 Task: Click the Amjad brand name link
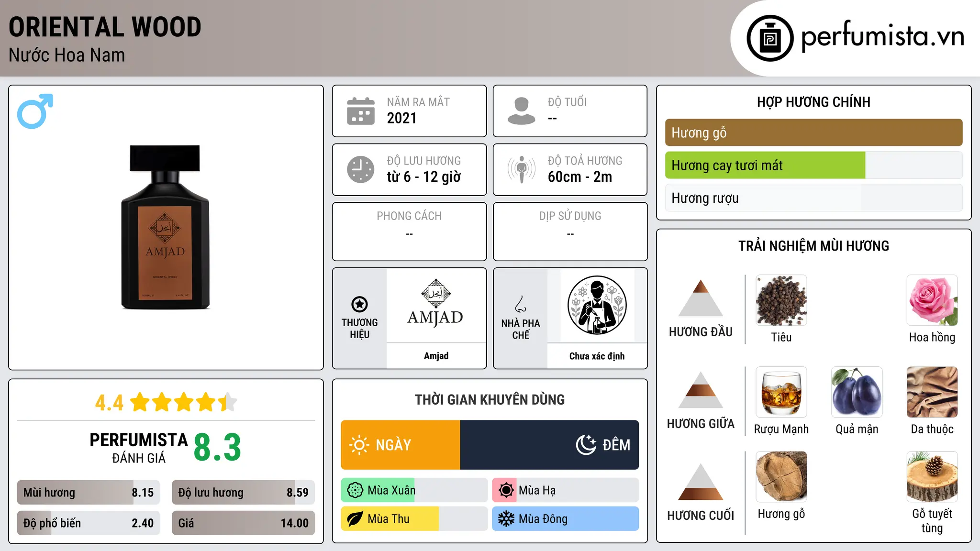pos(436,356)
